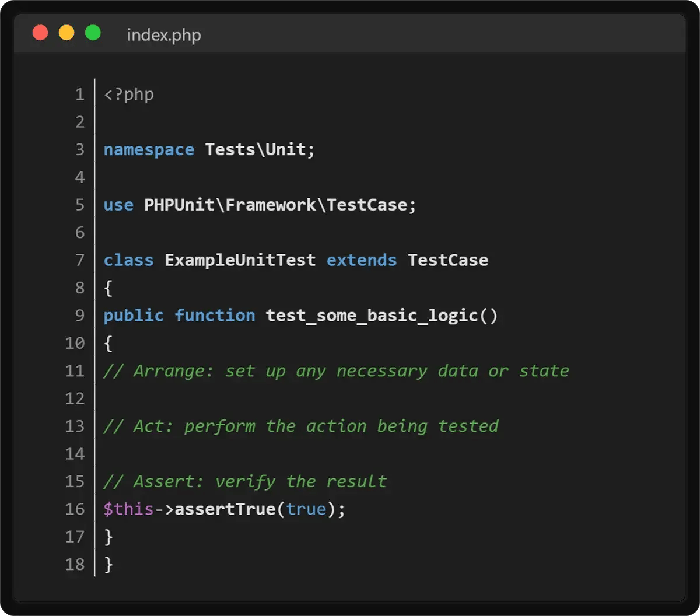Click line number 16 in gutter
This screenshot has width=700, height=616.
click(x=75, y=509)
